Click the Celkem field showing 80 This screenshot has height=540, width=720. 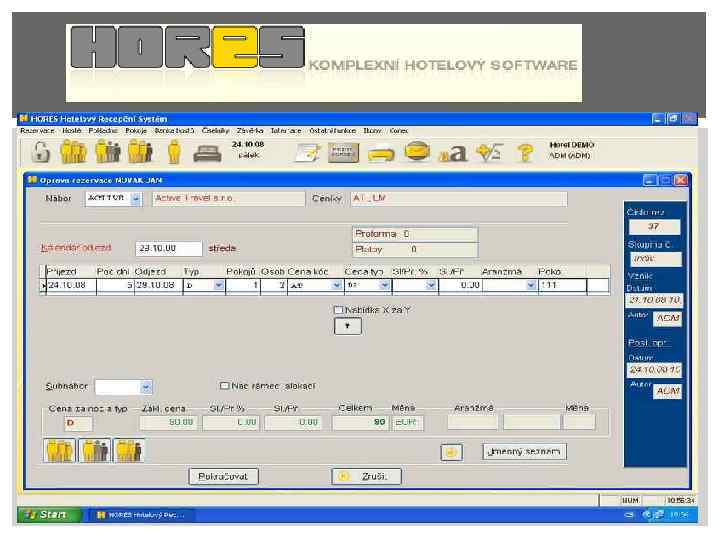(x=360, y=422)
